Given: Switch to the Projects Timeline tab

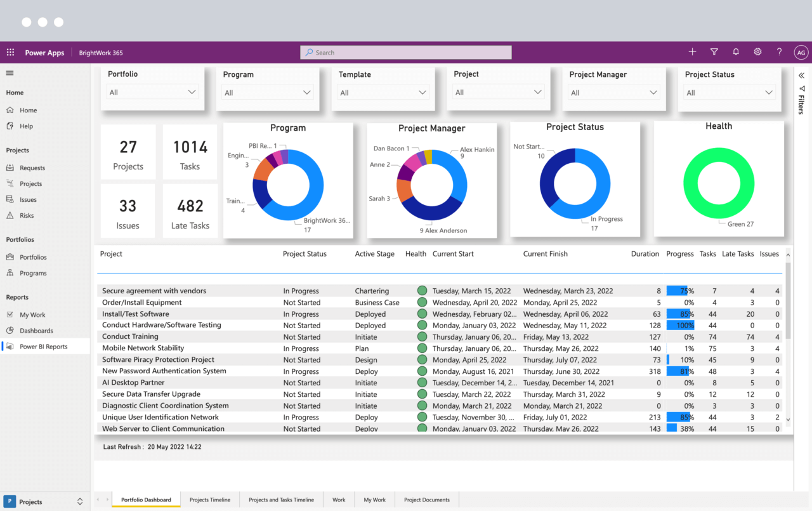Looking at the screenshot, I should coord(210,500).
